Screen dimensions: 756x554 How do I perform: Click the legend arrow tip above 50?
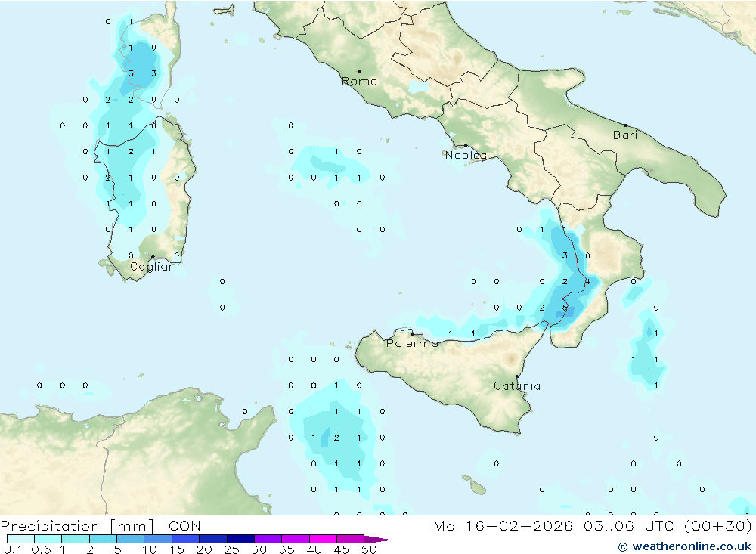tap(377, 540)
